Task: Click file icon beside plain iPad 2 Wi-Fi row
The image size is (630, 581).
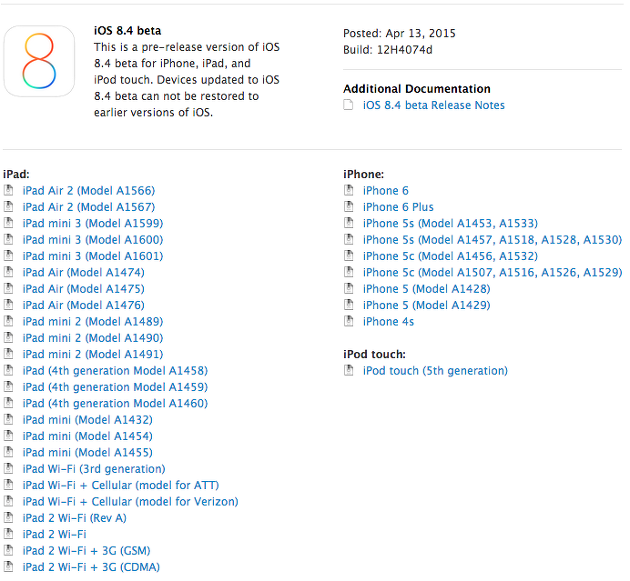Action: (x=8, y=534)
